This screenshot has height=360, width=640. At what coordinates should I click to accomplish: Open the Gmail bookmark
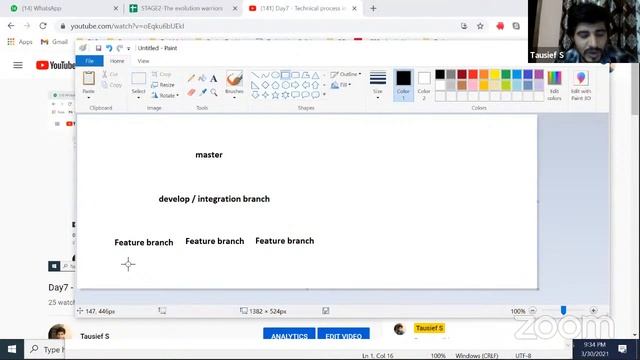pyautogui.click(x=54, y=42)
